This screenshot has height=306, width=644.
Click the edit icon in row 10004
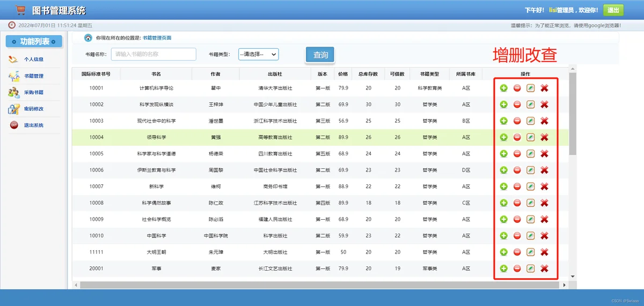pyautogui.click(x=531, y=137)
